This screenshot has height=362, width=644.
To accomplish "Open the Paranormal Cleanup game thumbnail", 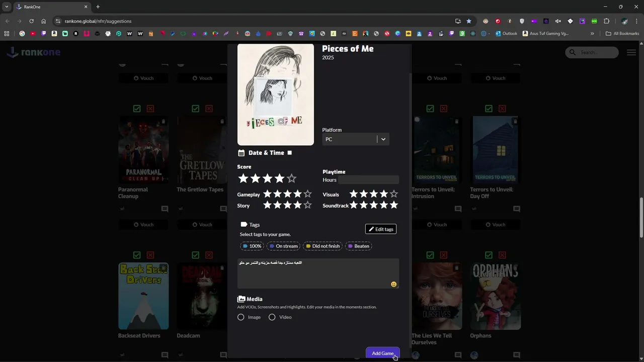I will tap(143, 150).
